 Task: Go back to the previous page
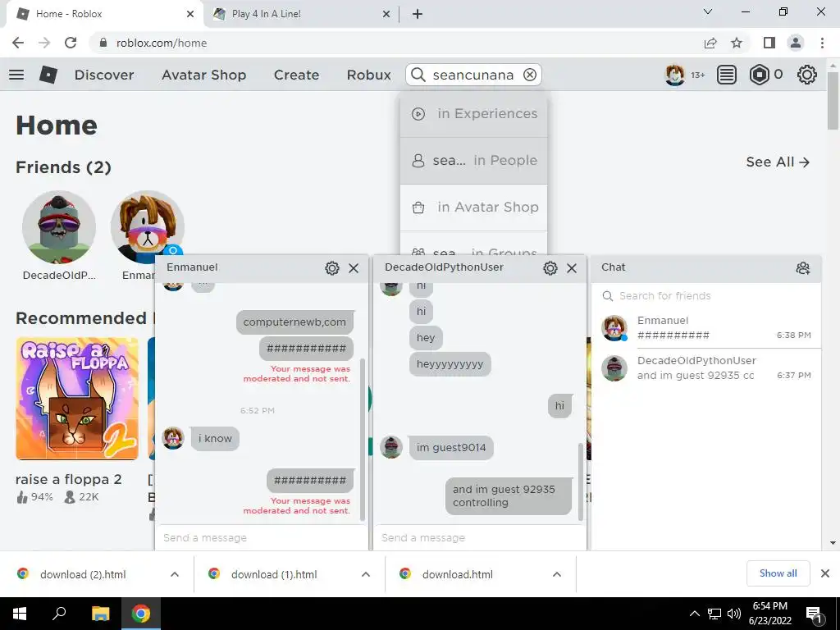pyautogui.click(x=18, y=43)
